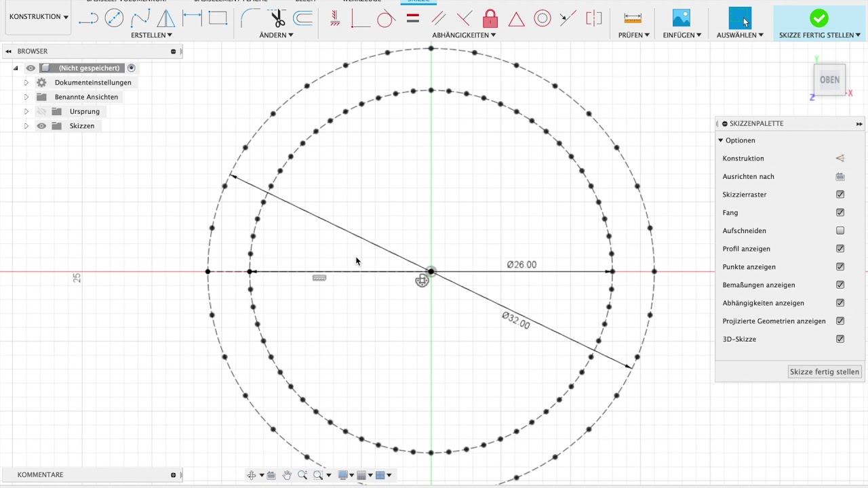Click the green Skizze fertig stellen checkmark
Viewport: 868px width, 488px height.
coord(819,18)
